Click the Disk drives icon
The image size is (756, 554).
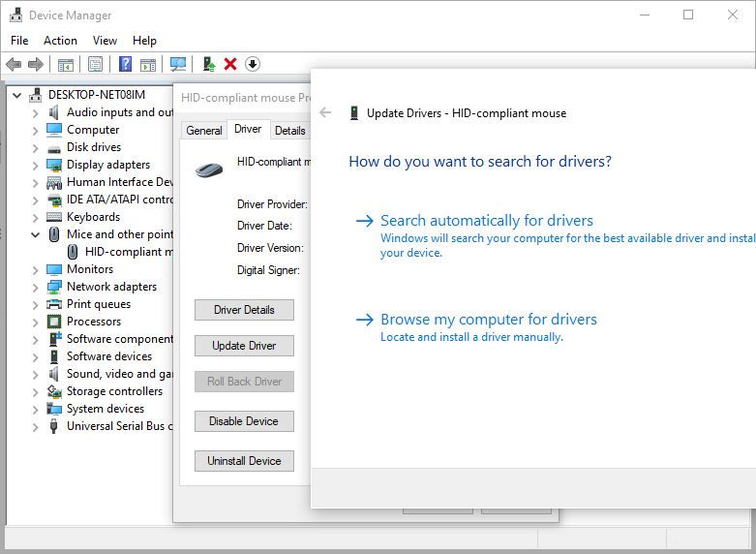(54, 147)
